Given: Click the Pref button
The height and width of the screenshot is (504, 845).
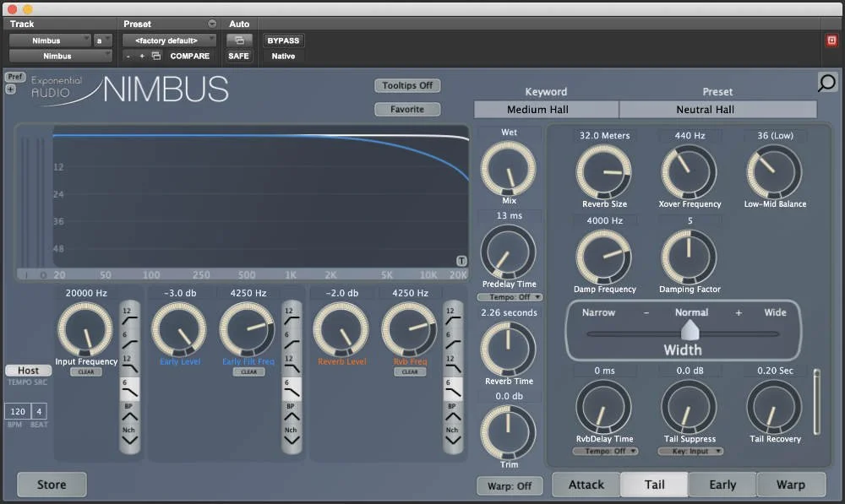Looking at the screenshot, I should tap(15, 77).
